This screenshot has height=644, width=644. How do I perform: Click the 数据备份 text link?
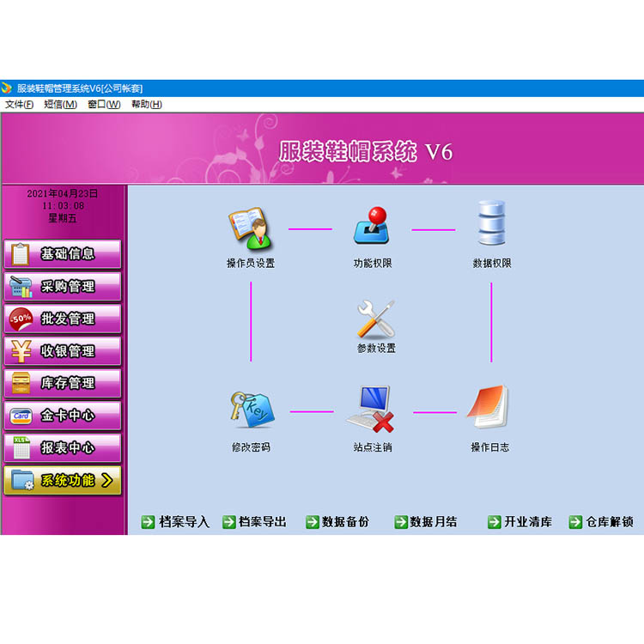(345, 521)
